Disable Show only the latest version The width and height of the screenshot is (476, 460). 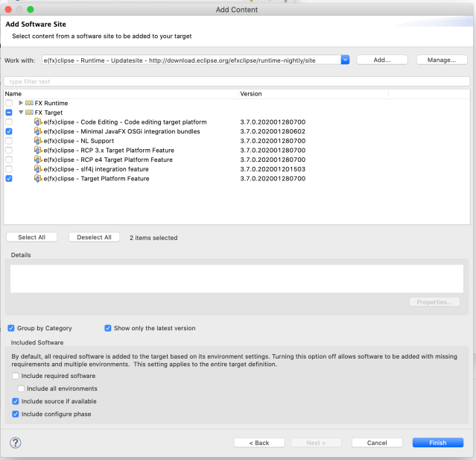[108, 328]
